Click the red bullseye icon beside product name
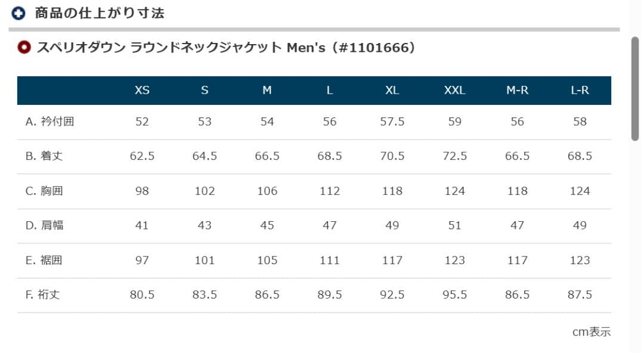The width and height of the screenshot is (644, 353). (23, 47)
